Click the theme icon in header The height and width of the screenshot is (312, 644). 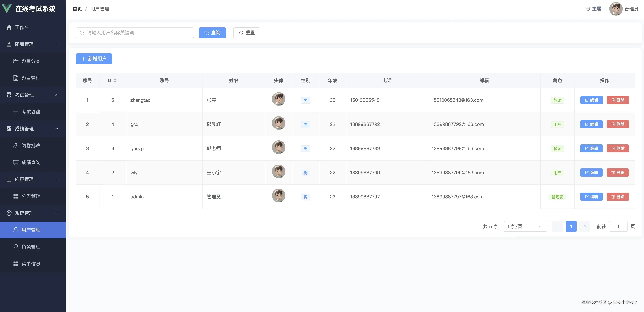tap(588, 9)
